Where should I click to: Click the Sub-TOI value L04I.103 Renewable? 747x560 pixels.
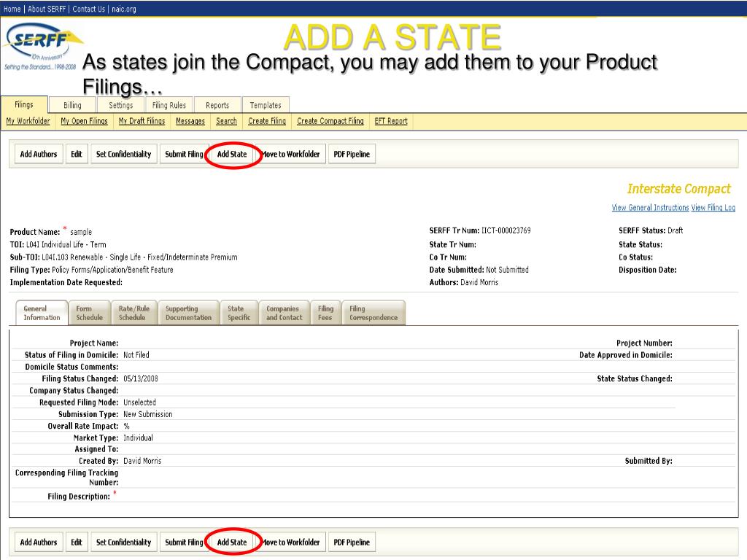point(72,257)
